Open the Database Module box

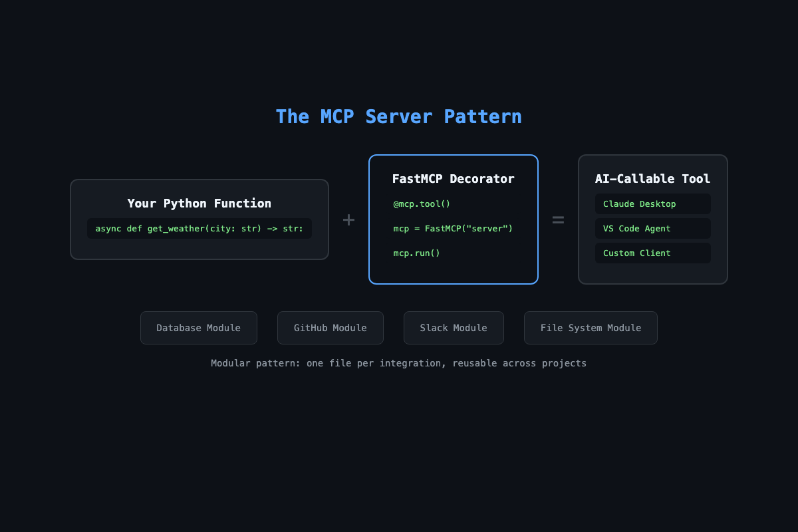(199, 328)
